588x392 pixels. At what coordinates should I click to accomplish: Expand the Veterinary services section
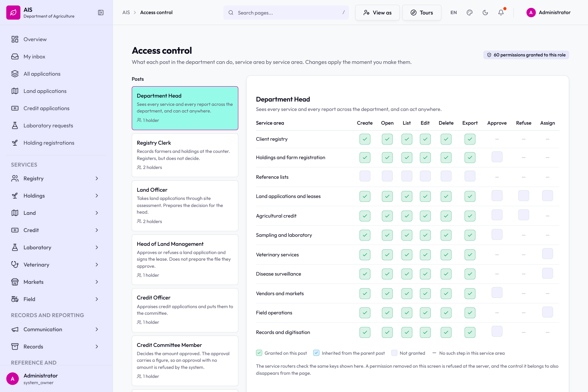click(56, 265)
